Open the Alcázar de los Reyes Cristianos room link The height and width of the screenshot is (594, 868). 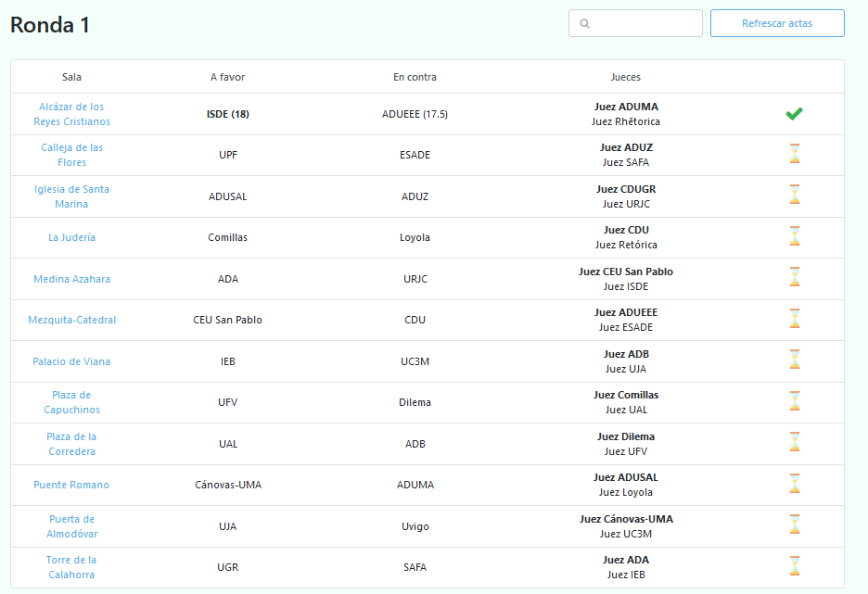point(71,114)
